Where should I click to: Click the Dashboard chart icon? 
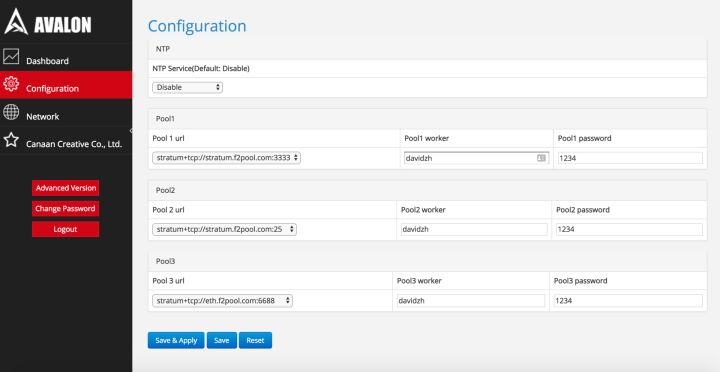coord(11,56)
